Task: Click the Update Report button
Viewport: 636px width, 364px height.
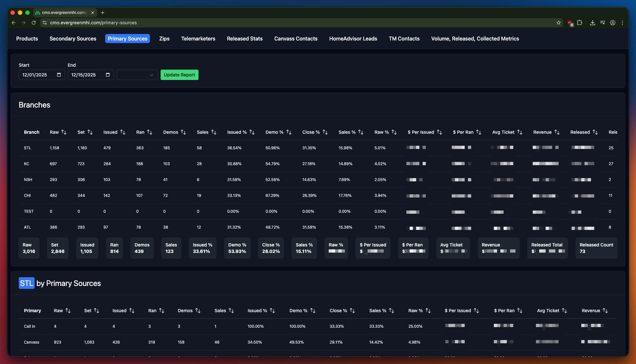Action: pos(179,75)
